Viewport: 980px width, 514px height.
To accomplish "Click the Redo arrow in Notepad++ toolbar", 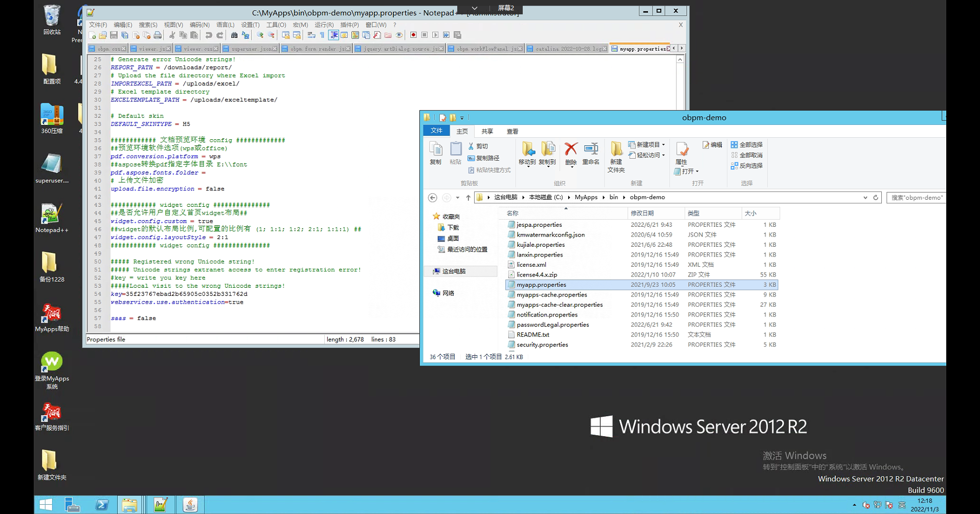I will pos(219,35).
